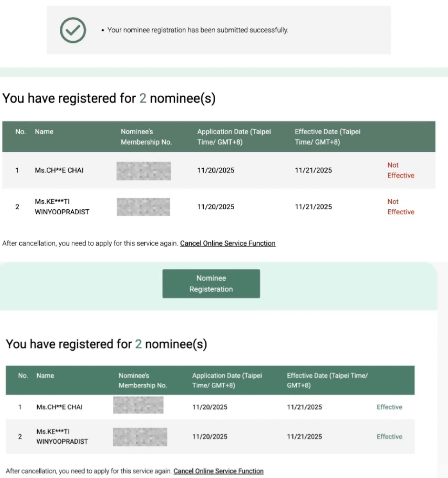Open Cancel Online Service Function link under Not Effective table
Viewport: 448px width, 478px height.
point(227,243)
